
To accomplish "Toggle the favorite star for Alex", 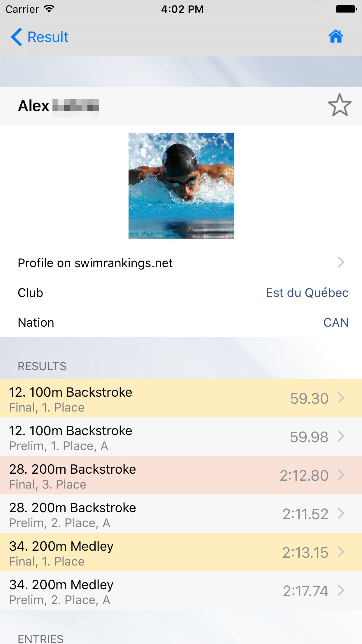I will [340, 105].
